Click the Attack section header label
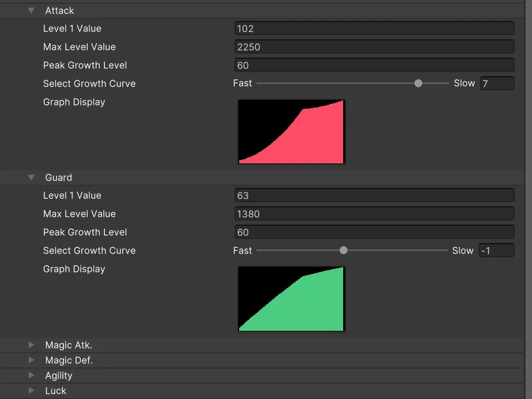The image size is (532, 399). 59,10
